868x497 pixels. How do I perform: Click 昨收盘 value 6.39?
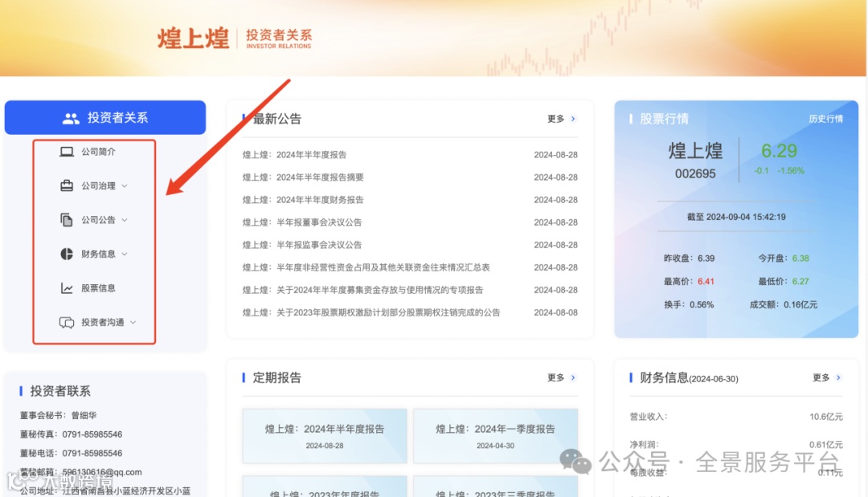coord(706,259)
